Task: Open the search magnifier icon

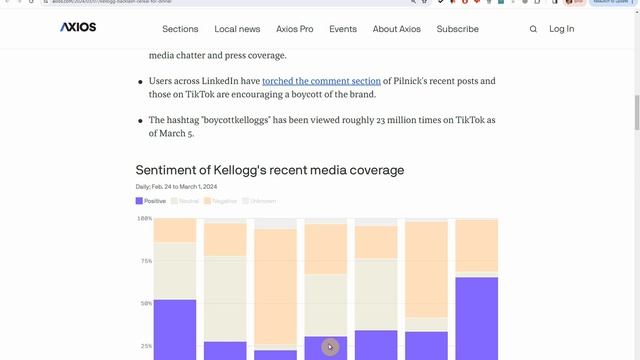Action: click(533, 29)
